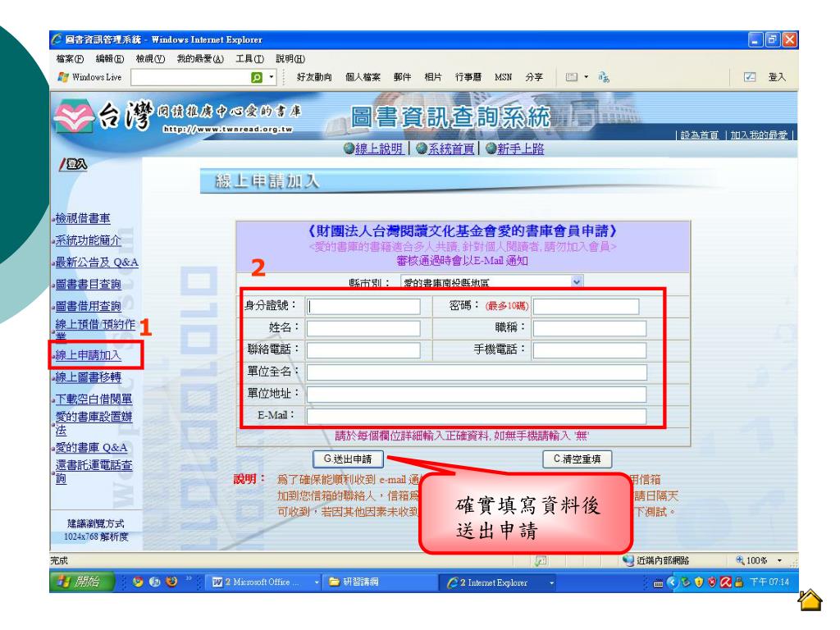Viewport: 840px width, 630px height.
Task: Click the translate icon in Windows Live toolbar
Action: click(604, 78)
